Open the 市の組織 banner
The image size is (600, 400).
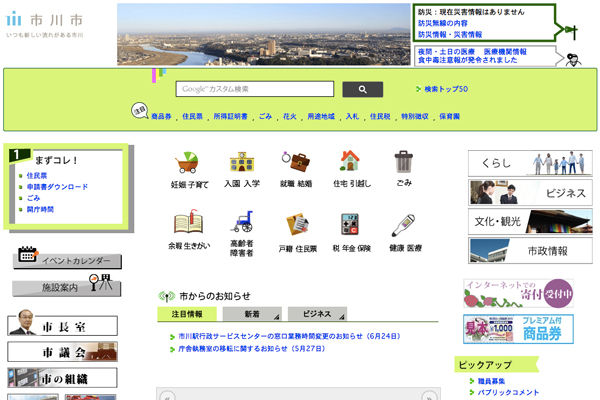tap(62, 378)
